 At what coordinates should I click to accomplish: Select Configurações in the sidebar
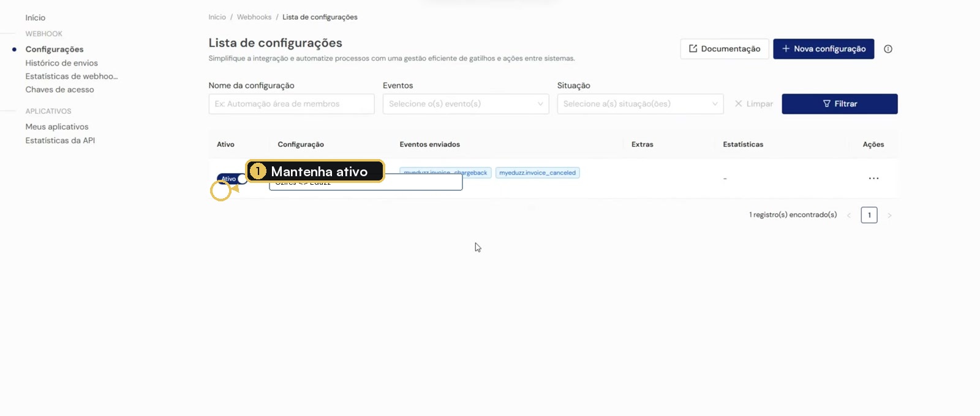55,50
